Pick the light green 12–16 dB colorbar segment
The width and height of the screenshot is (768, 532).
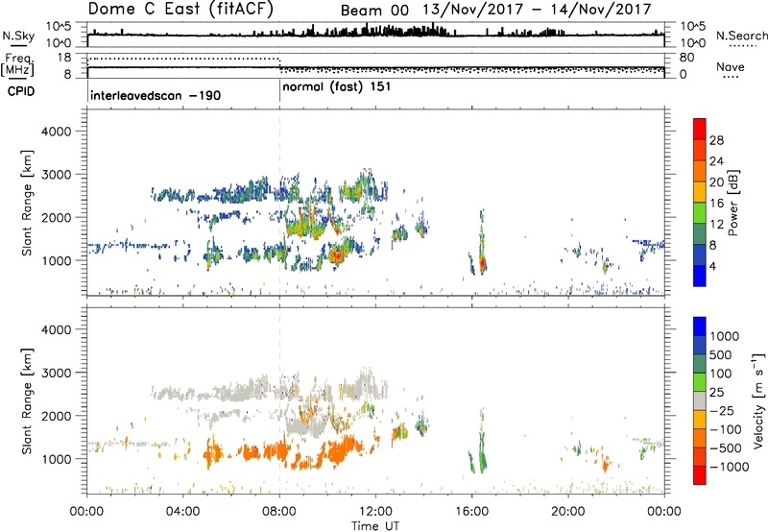700,212
